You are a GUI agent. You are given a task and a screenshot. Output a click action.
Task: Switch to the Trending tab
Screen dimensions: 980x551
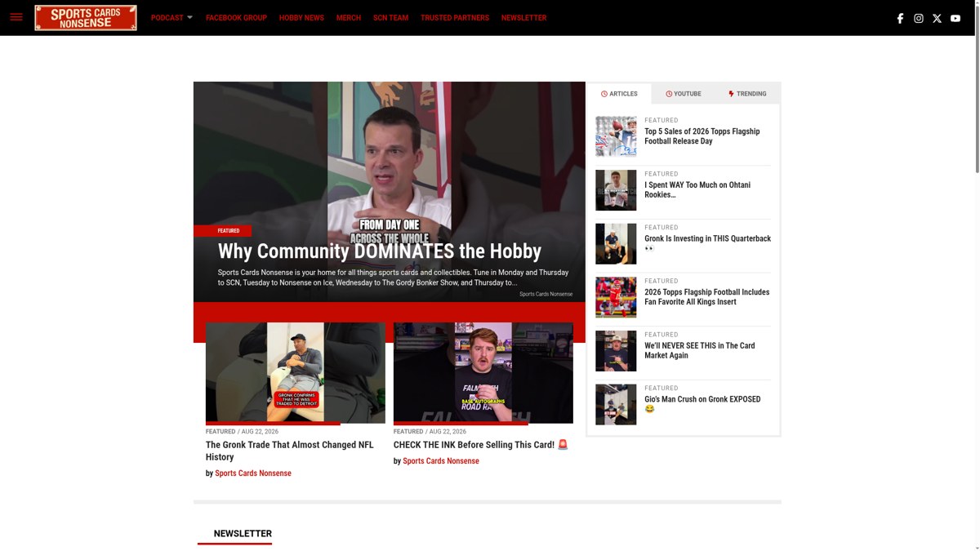pyautogui.click(x=747, y=94)
